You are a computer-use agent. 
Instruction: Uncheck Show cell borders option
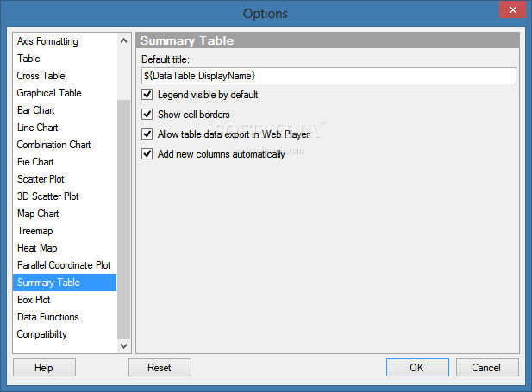point(147,115)
